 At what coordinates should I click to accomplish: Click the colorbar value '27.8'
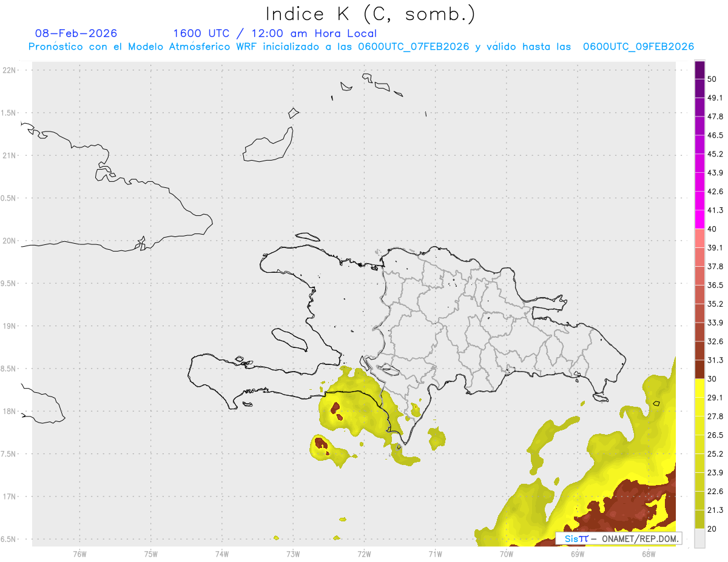pyautogui.click(x=715, y=416)
